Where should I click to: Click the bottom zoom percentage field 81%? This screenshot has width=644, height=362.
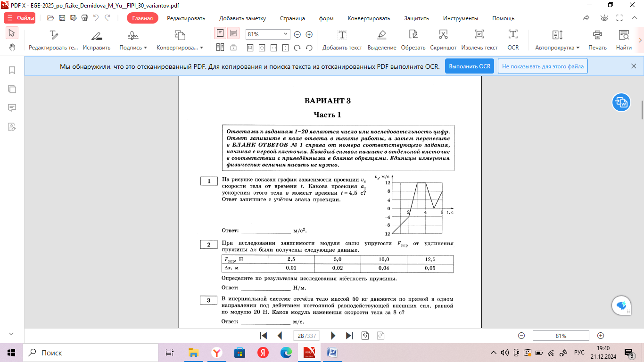[x=561, y=336]
